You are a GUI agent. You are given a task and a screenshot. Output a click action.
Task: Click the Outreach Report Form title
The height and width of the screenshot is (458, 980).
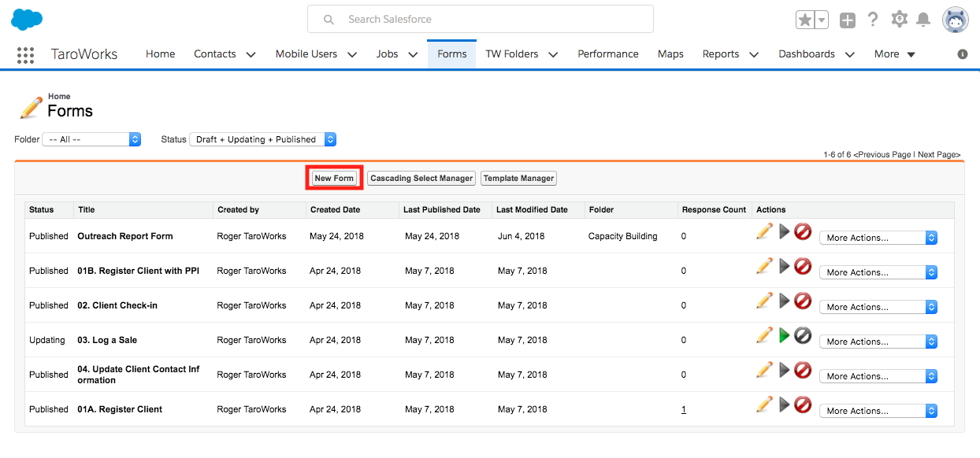coord(125,236)
